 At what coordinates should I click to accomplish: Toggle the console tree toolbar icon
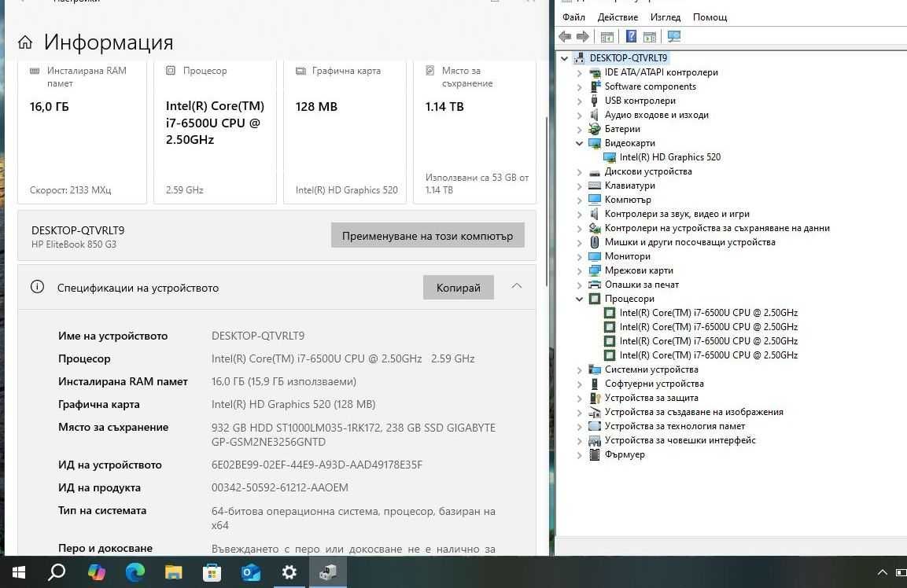click(x=607, y=36)
